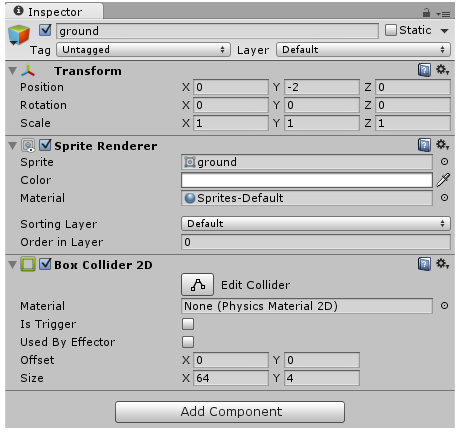The image size is (460, 432).
Task: Click the Sprite field showing ground
Action: click(307, 162)
